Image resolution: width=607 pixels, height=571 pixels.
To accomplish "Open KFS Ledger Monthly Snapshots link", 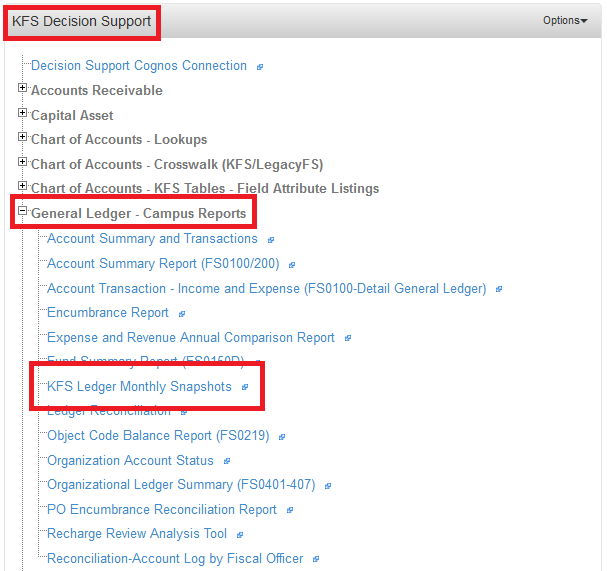I will pos(139,386).
